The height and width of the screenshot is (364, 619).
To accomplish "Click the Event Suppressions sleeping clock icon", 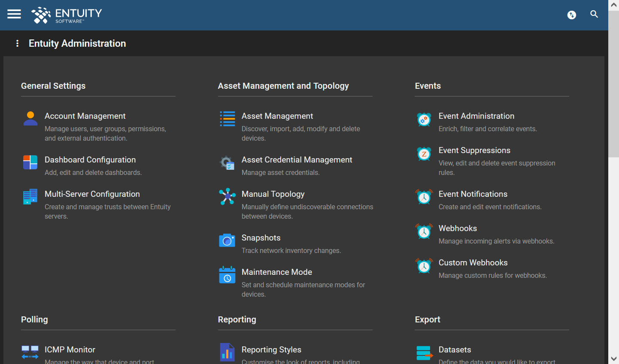I will [x=424, y=153].
